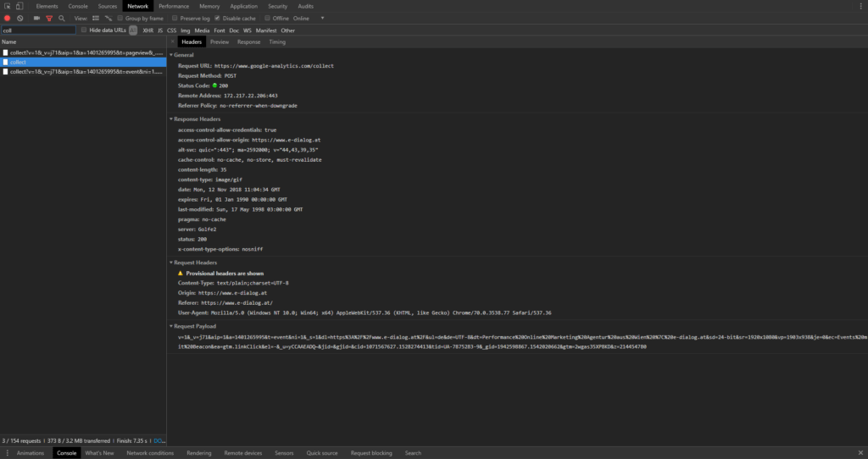Screen dimensions: 868x459
Task: Click the inspect element picker icon
Action: tap(7, 6)
